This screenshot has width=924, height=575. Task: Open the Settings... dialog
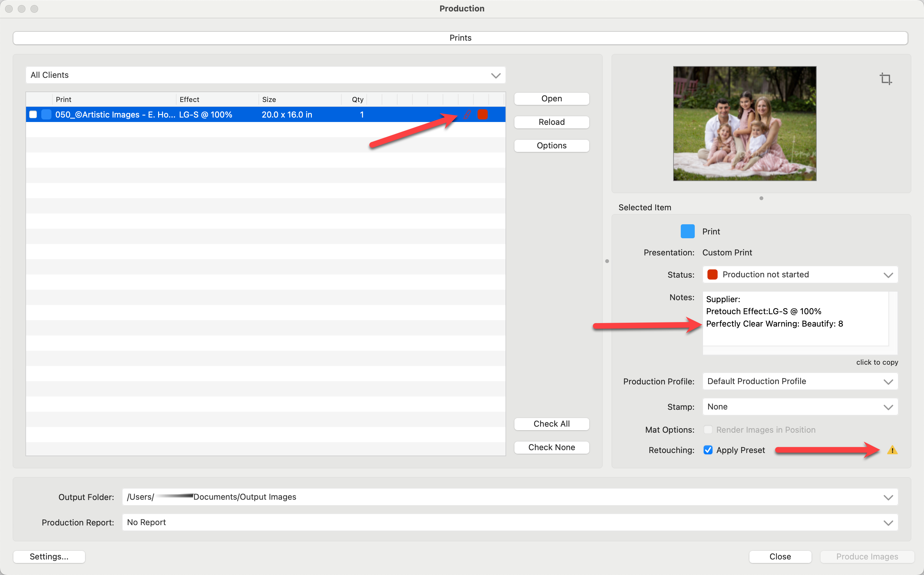pyautogui.click(x=49, y=556)
